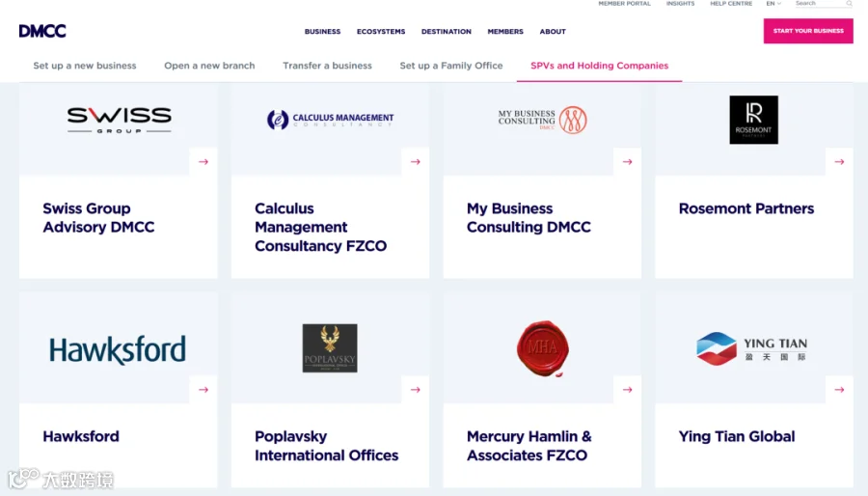Click arrow icon on Calculus Management card
This screenshot has width=868, height=496.
pyautogui.click(x=415, y=162)
